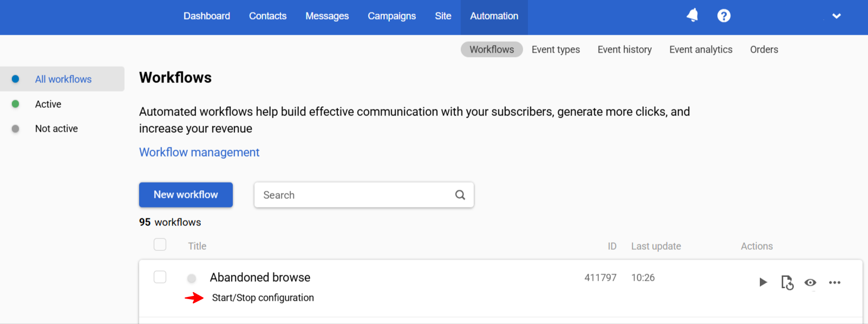Select the Abandoned browse checkbox
This screenshot has width=868, height=324.
coord(160,277)
